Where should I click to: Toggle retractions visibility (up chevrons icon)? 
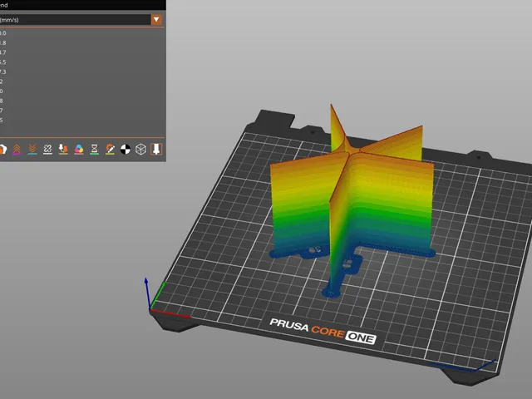pyautogui.click(x=17, y=150)
